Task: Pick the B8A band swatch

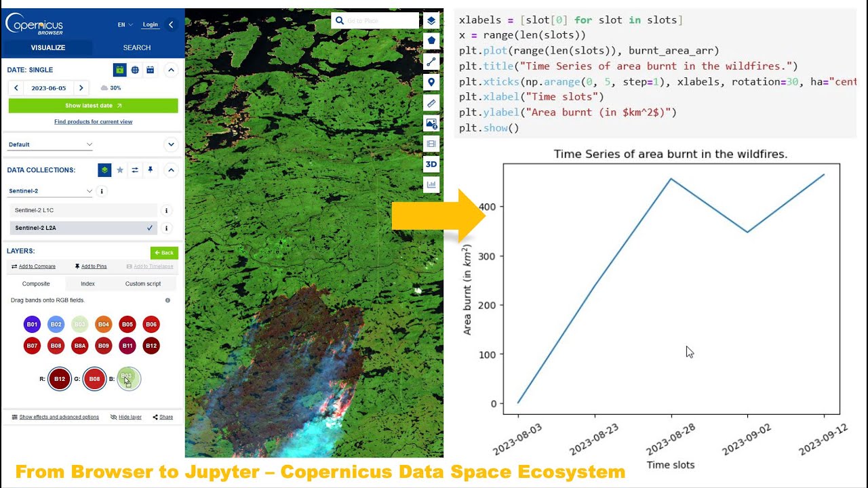Action: pyautogui.click(x=79, y=346)
